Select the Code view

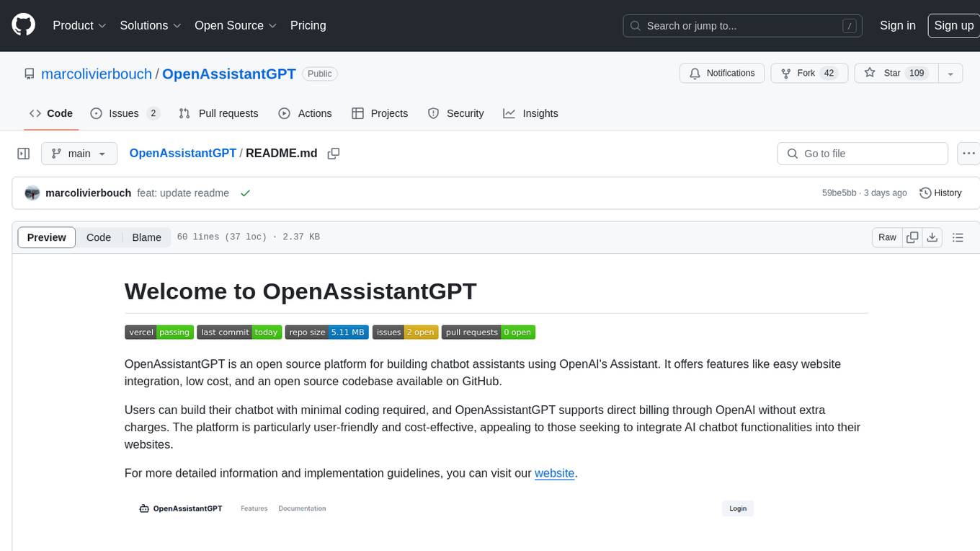pyautogui.click(x=99, y=237)
